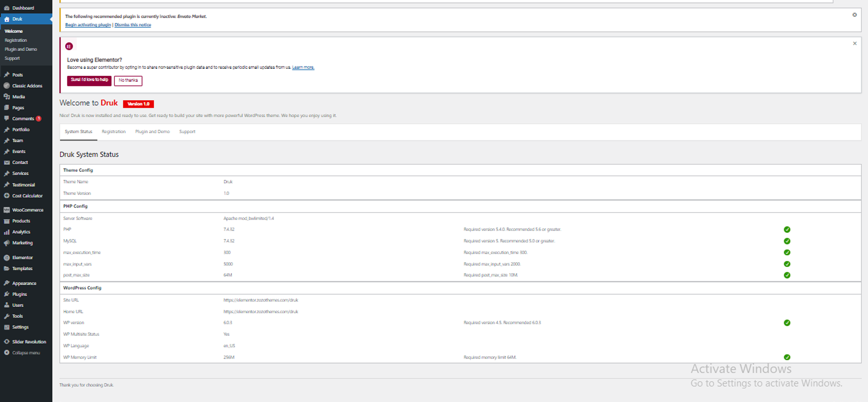Screen dimensions: 868x402
Task: Open Media library icon in sidebar
Action: pyautogui.click(x=6, y=97)
